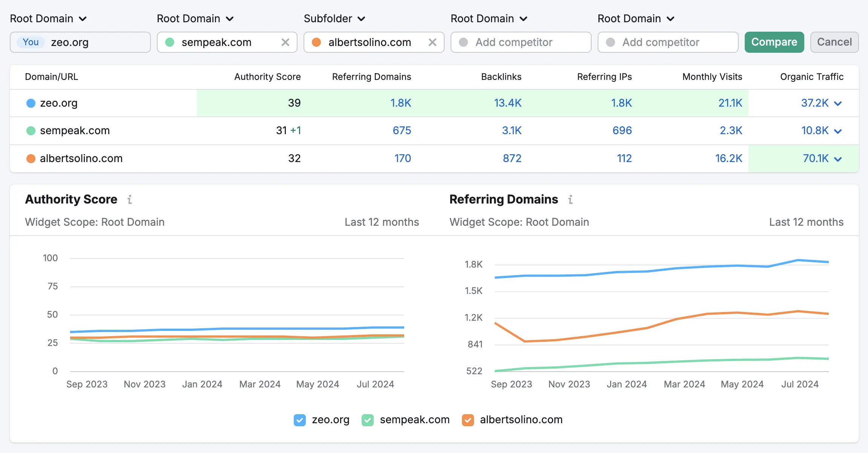Open zeo.org backlinks 13.4K
Screen dimensions: 868x453
(508, 103)
